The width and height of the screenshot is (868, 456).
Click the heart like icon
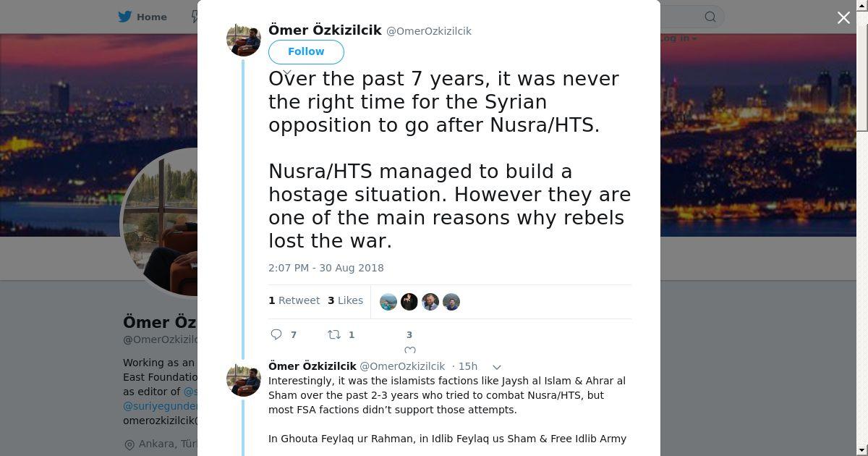(409, 351)
